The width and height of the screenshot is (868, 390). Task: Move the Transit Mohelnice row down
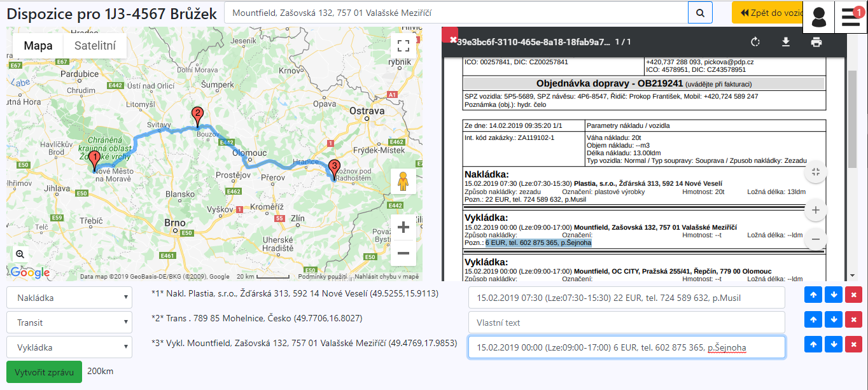833,321
